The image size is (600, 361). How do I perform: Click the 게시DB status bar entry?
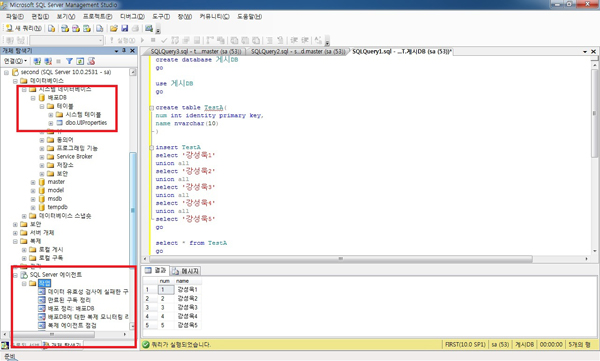pyautogui.click(x=524, y=345)
